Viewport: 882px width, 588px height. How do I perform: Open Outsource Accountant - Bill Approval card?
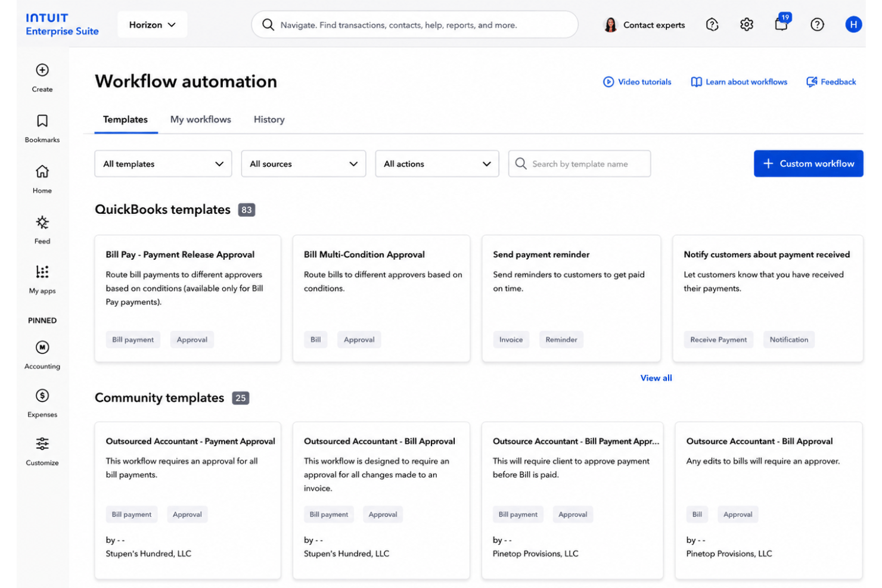769,500
